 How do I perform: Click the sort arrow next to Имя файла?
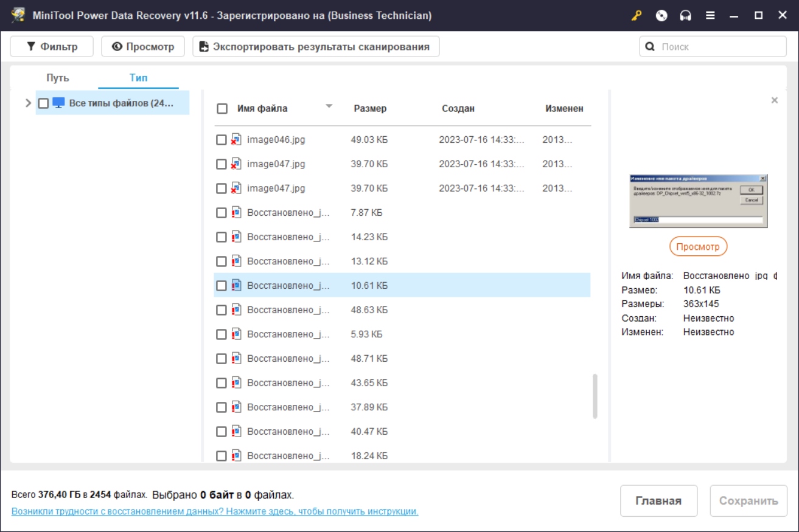[x=329, y=106]
